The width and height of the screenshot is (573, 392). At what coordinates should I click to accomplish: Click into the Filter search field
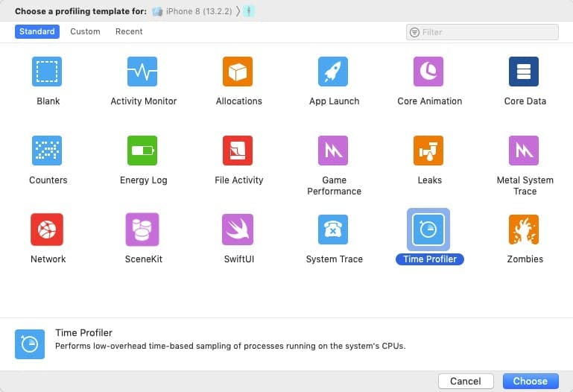pos(482,32)
